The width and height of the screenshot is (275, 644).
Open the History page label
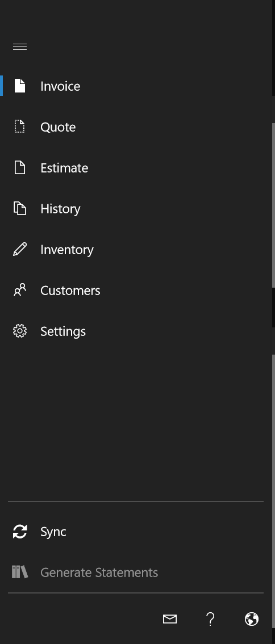tap(60, 209)
